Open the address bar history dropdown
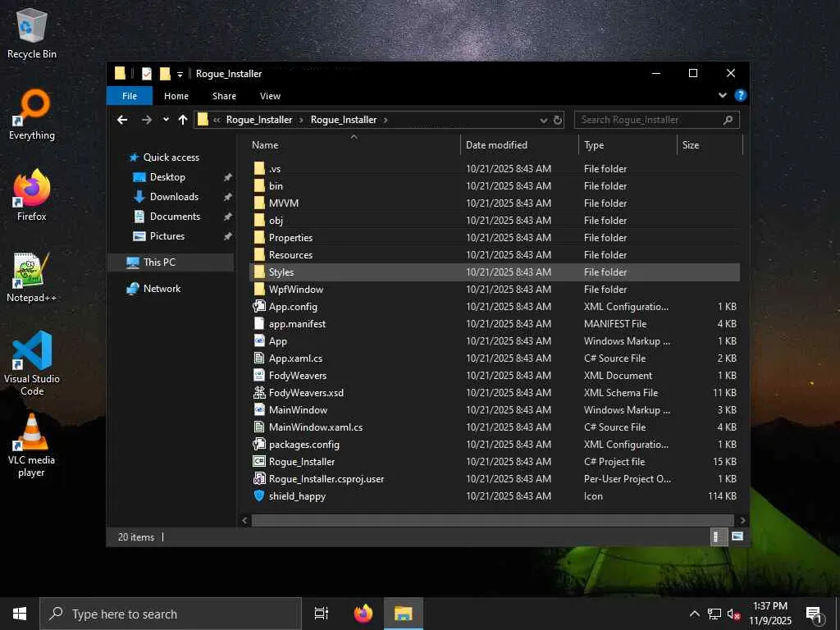 coord(543,121)
